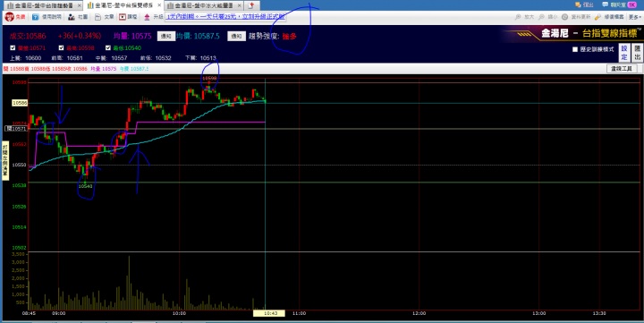Click the 10:43 time marker on axis
The image size is (644, 323).
[268, 313]
